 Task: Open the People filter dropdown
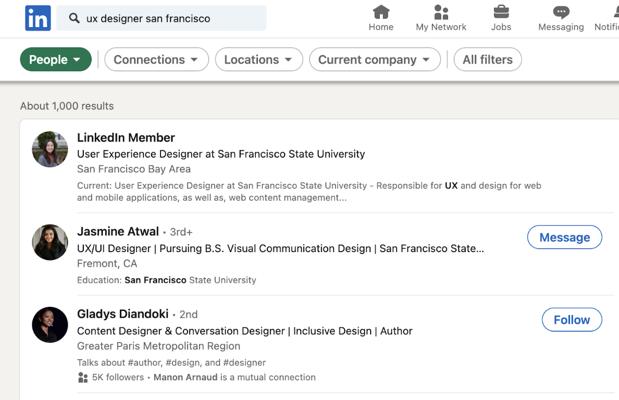click(56, 60)
